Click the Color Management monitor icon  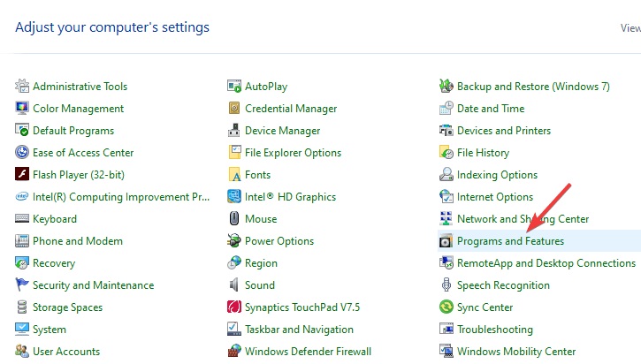coord(22,109)
